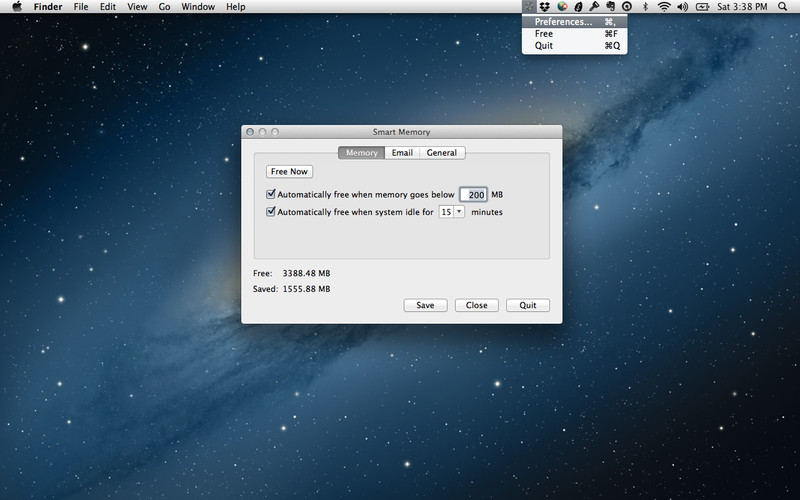Toggle auto free when system idle

271,211
